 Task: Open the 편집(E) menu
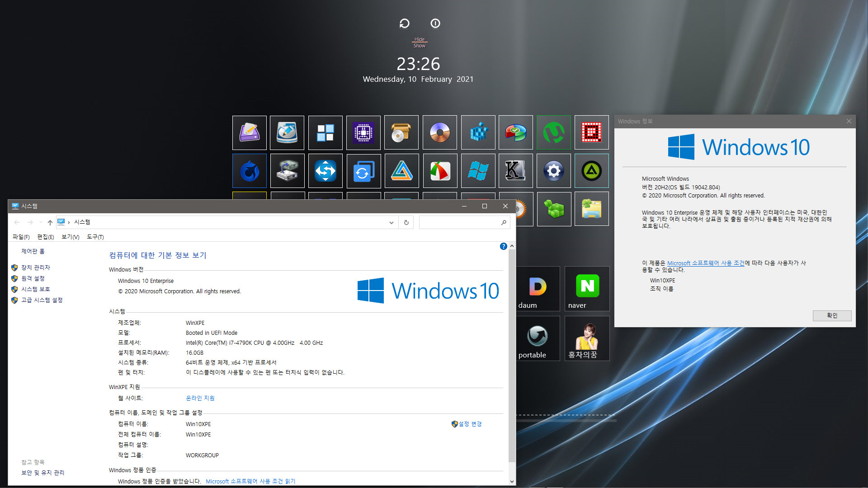click(46, 237)
